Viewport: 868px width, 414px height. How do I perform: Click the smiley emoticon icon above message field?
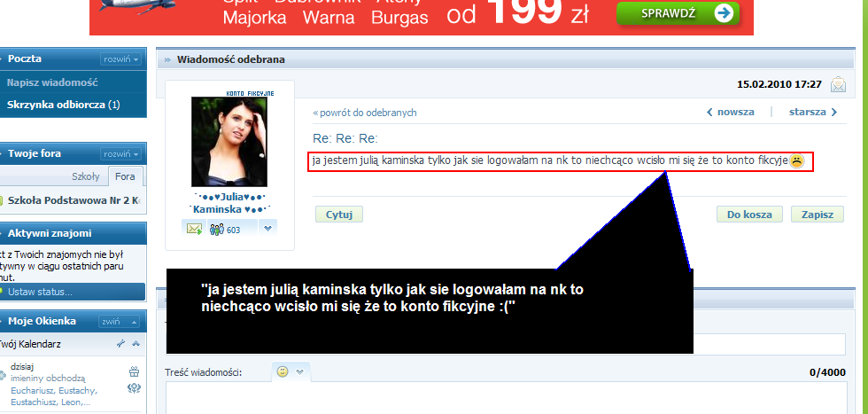[x=283, y=371]
